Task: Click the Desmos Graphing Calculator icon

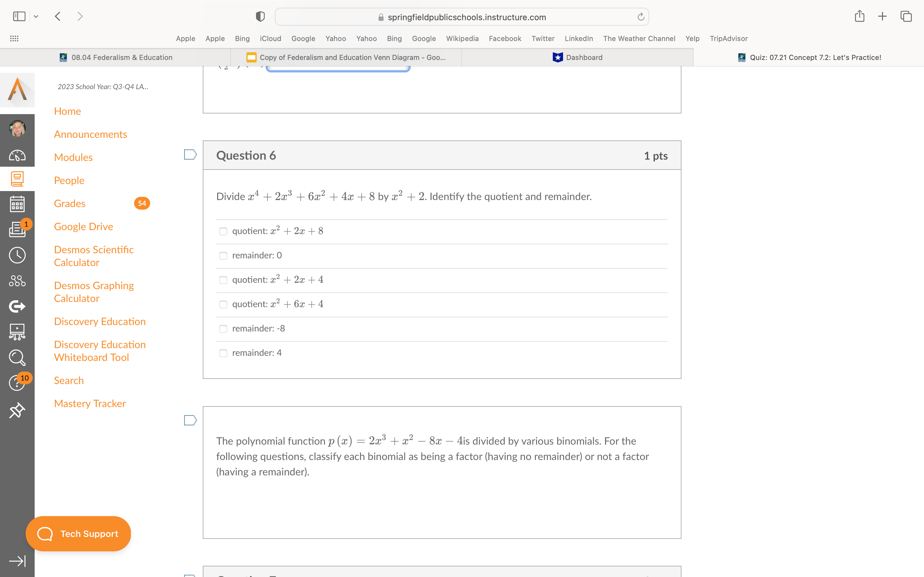Action: pyautogui.click(x=94, y=291)
